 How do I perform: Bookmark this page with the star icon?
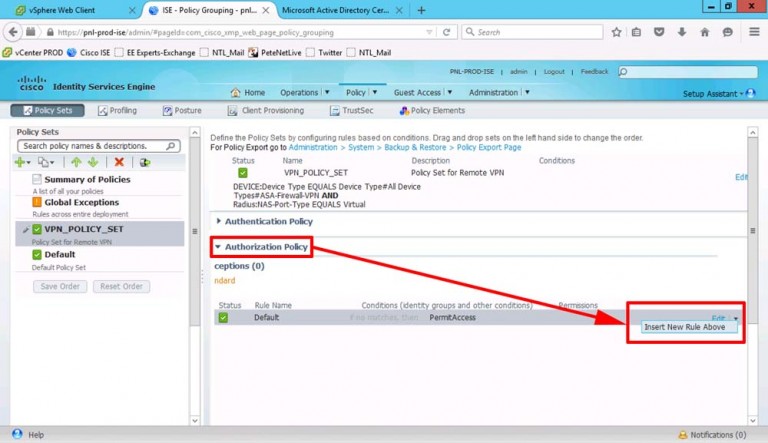[x=616, y=32]
